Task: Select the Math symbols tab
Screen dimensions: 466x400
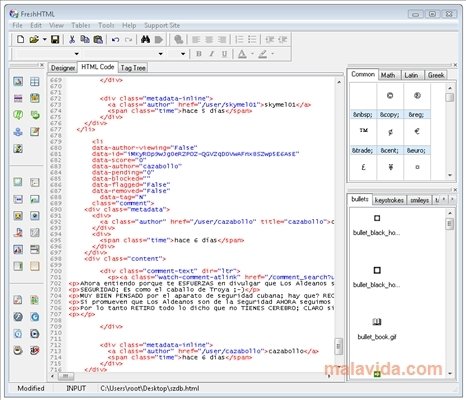Action: [x=388, y=75]
